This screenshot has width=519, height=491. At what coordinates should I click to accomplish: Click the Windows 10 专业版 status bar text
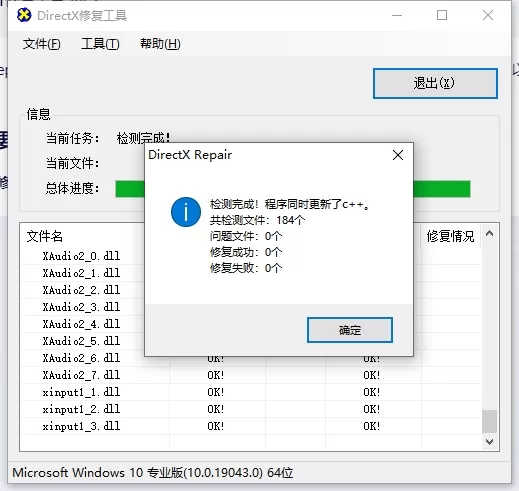pos(153,473)
